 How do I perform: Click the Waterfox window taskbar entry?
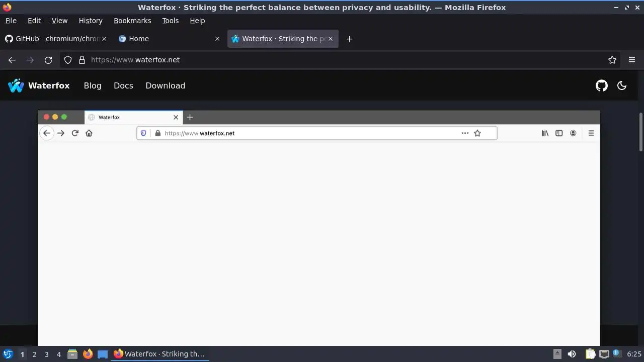[x=160, y=354]
